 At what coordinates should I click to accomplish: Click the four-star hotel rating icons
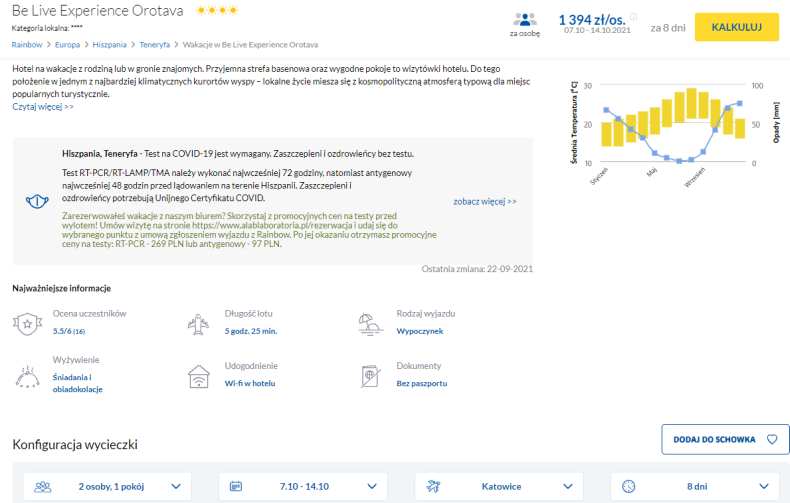click(217, 10)
